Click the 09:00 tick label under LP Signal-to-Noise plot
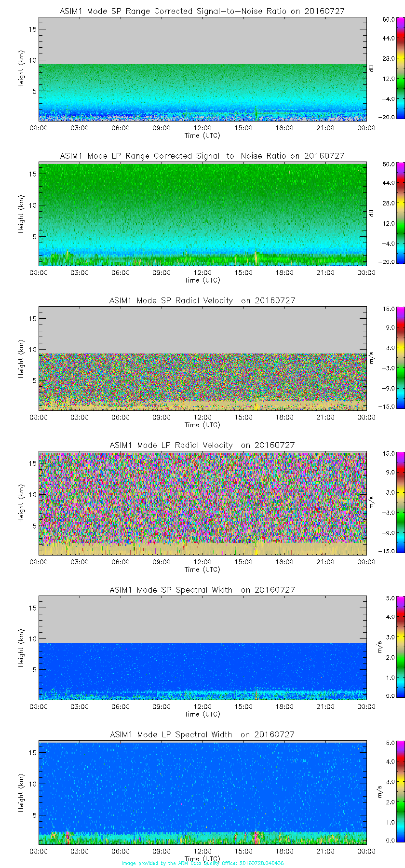Screen dimensions: 405x868 click(x=162, y=272)
